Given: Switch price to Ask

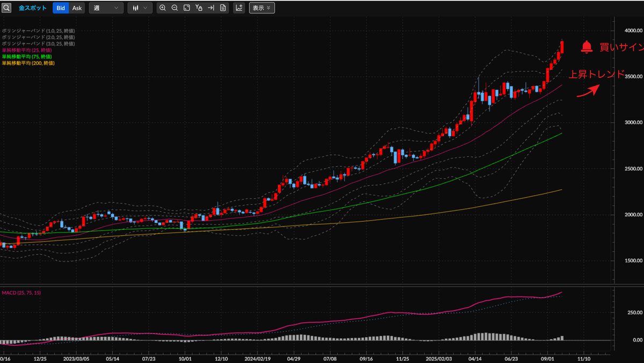Looking at the screenshot, I should pos(77,8).
